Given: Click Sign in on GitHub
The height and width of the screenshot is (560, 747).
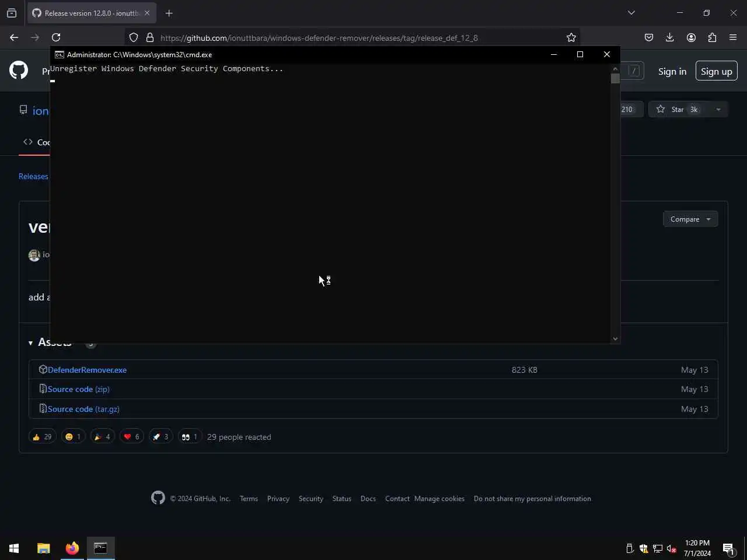Looking at the screenshot, I should point(672,71).
